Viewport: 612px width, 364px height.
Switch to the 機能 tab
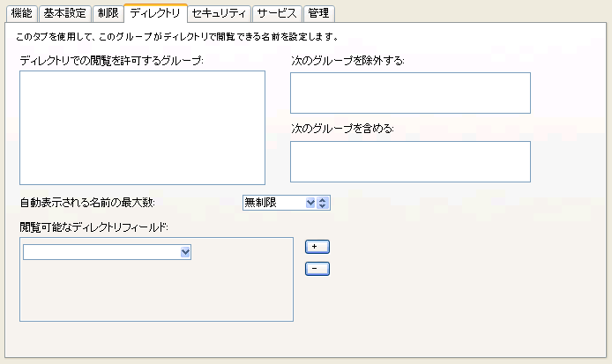21,13
